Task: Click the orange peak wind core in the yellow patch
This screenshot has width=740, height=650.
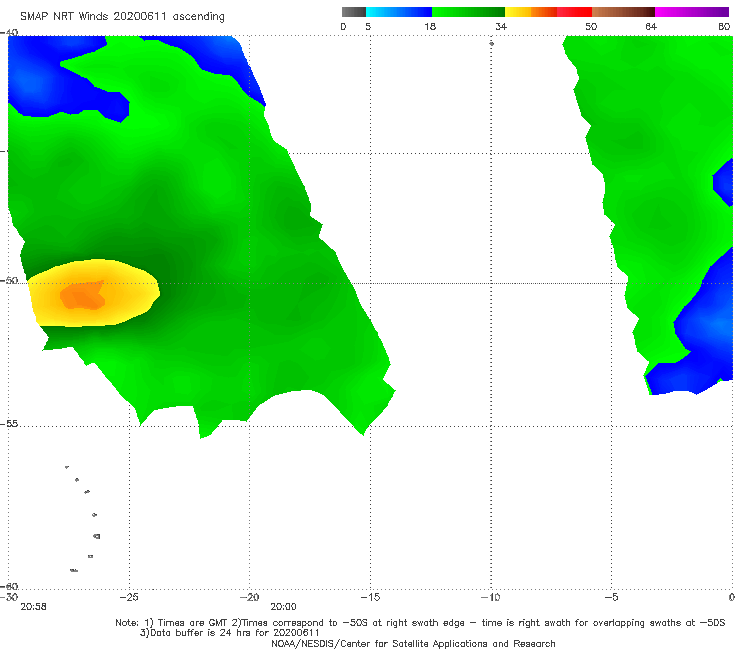Action: click(83, 296)
